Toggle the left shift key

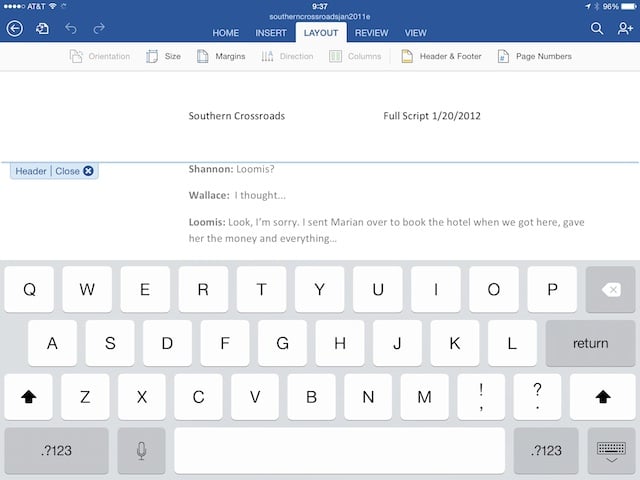(x=29, y=397)
